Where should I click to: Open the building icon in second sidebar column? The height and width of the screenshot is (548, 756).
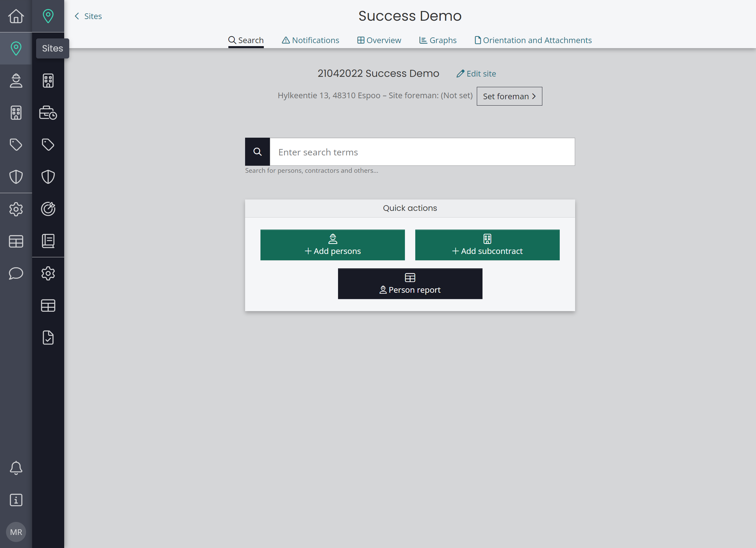coord(48,81)
